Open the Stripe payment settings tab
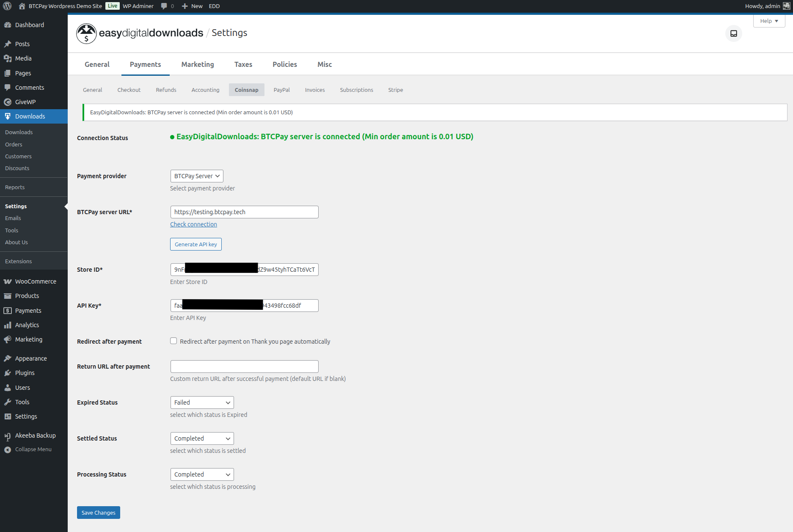This screenshot has height=532, width=793. (x=395, y=90)
